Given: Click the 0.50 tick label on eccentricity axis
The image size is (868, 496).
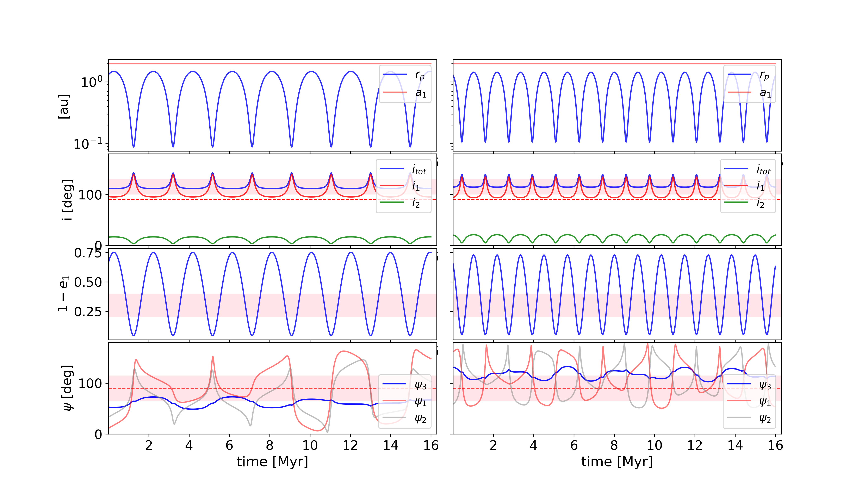Looking at the screenshot, I should [88, 282].
